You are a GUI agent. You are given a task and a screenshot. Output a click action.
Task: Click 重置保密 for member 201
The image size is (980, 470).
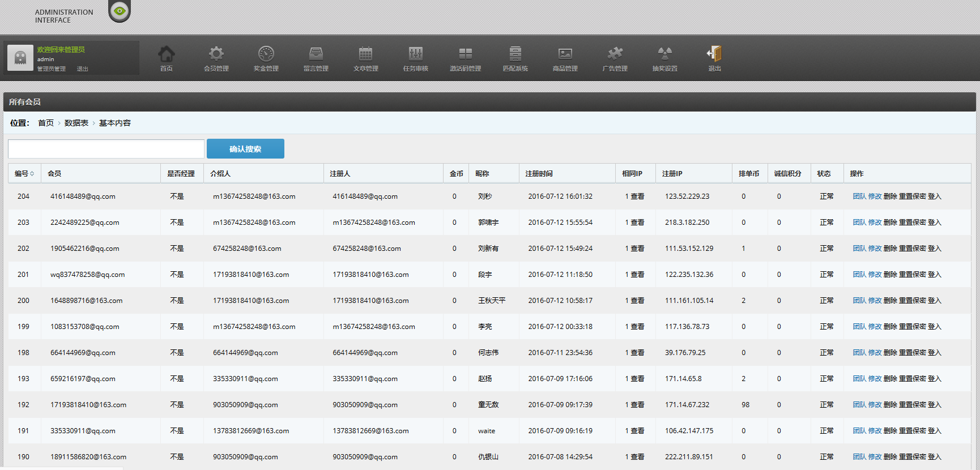click(x=913, y=275)
